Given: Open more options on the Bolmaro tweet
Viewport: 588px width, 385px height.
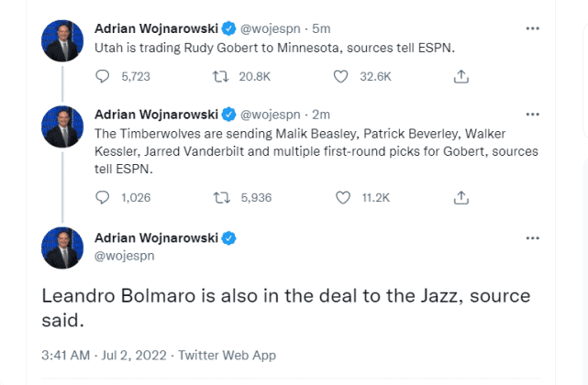Looking at the screenshot, I should tap(532, 237).
